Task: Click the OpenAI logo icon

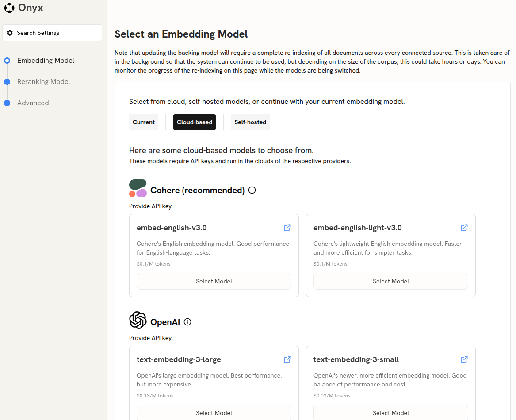Action: 138,320
